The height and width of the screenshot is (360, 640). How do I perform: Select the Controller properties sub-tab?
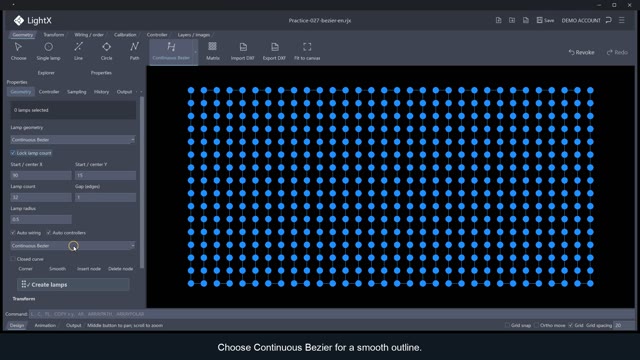49,92
